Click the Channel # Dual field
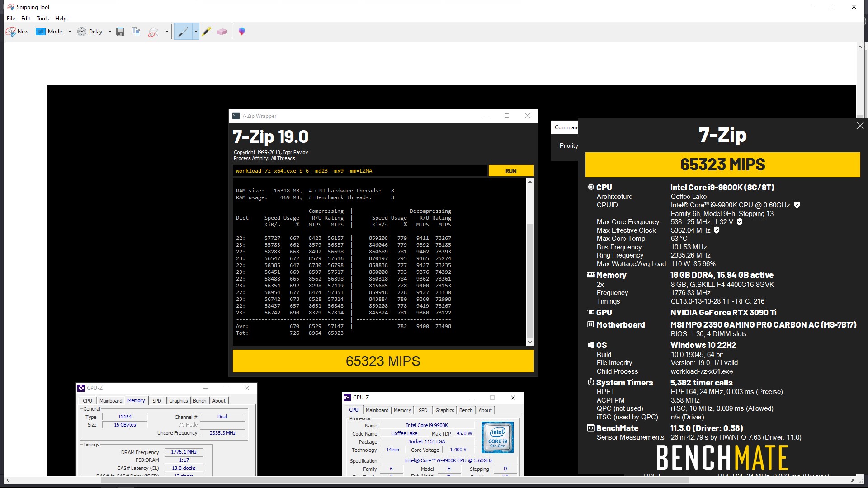This screenshot has height=488, width=868. 222,417
